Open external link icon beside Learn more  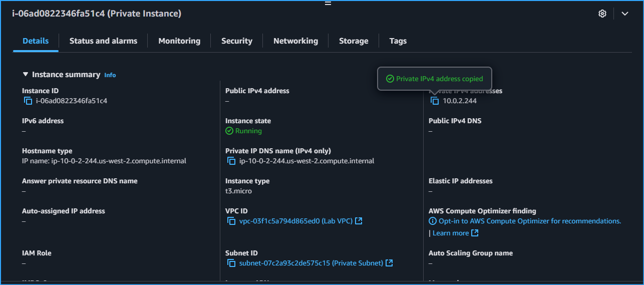point(475,233)
